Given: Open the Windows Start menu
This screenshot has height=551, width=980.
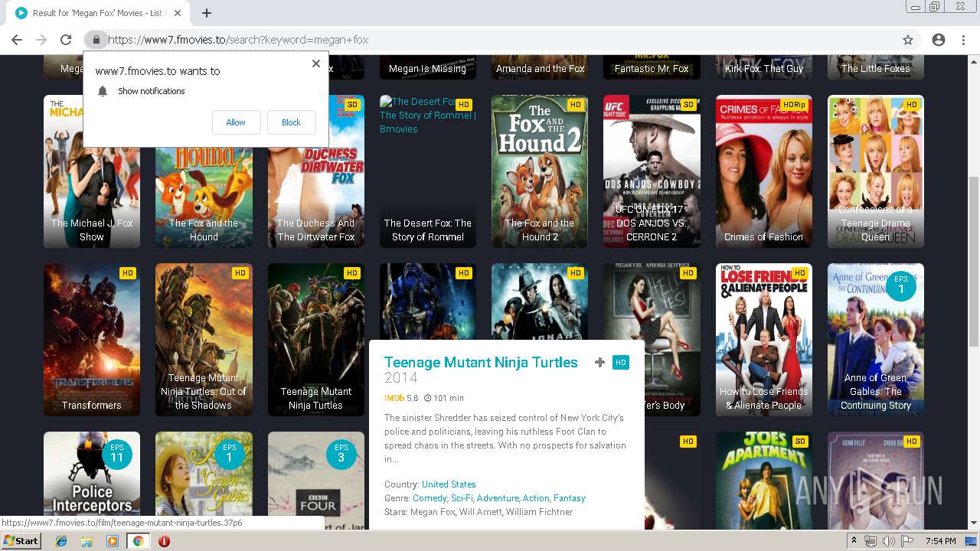Looking at the screenshot, I should click(x=21, y=540).
